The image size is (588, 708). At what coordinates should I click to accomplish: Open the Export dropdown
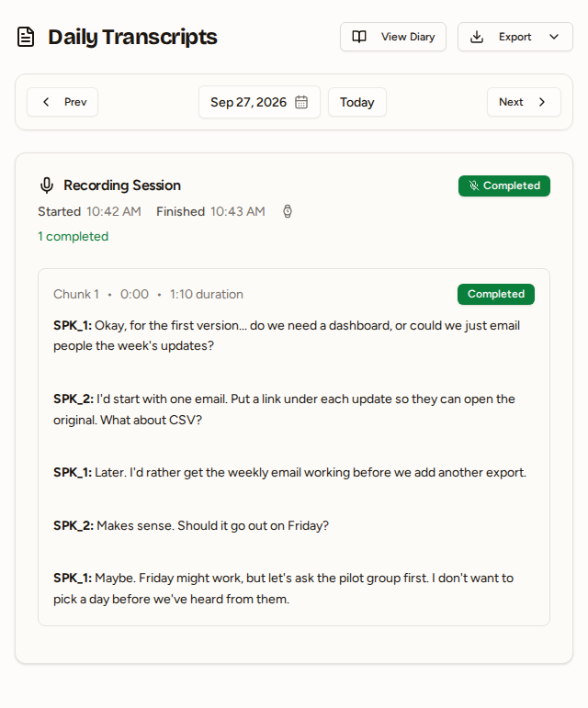click(515, 37)
